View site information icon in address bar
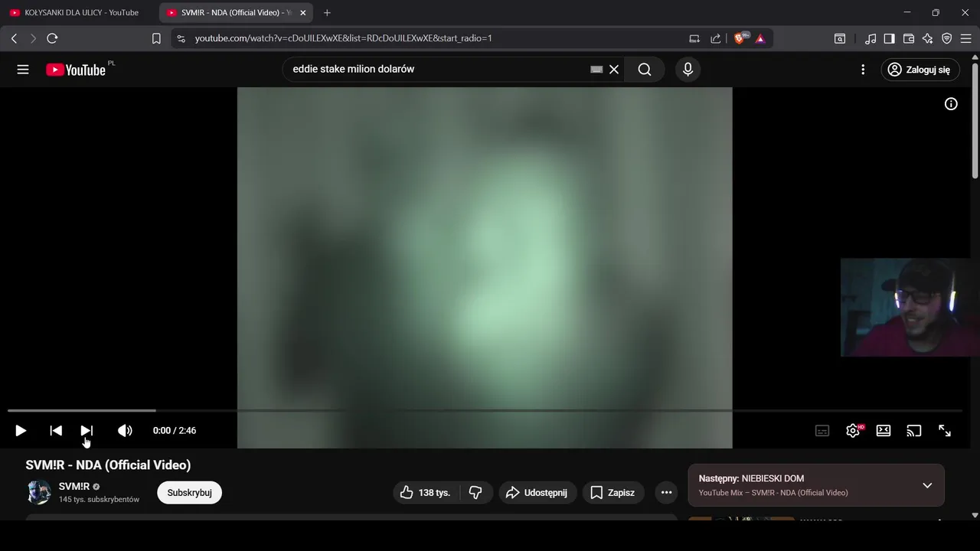This screenshot has width=980, height=551. [180, 38]
